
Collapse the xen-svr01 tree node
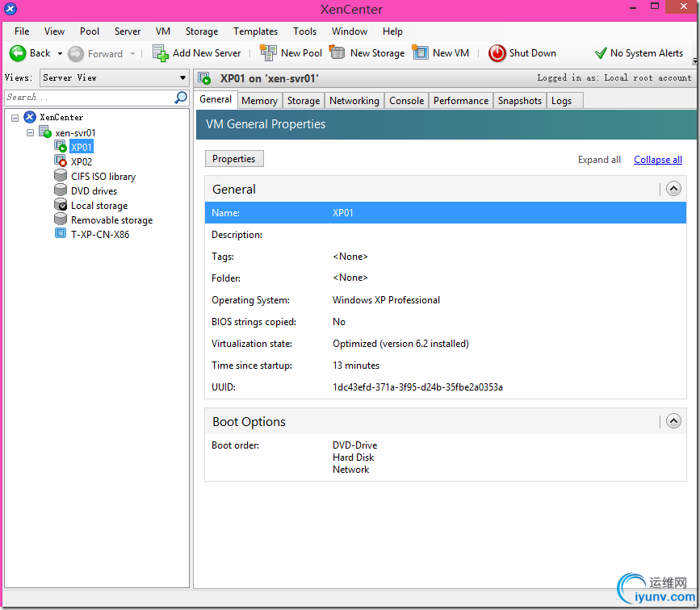tap(30, 132)
